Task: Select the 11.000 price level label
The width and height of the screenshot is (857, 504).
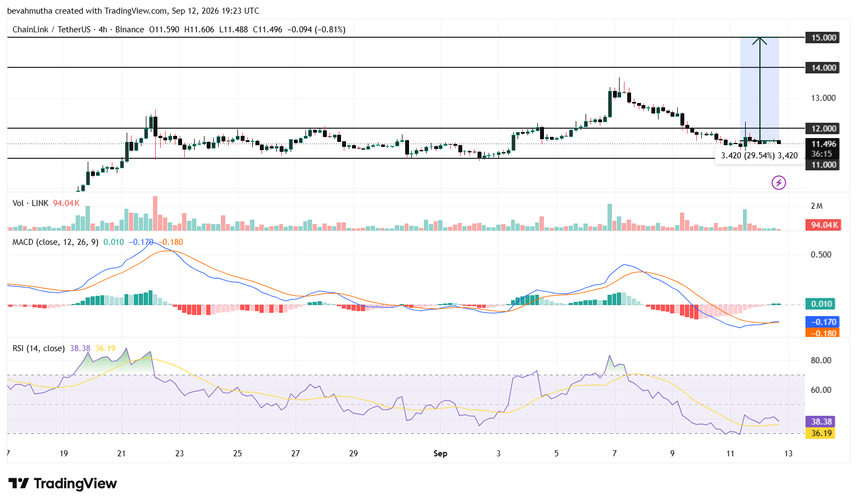Action: [824, 164]
